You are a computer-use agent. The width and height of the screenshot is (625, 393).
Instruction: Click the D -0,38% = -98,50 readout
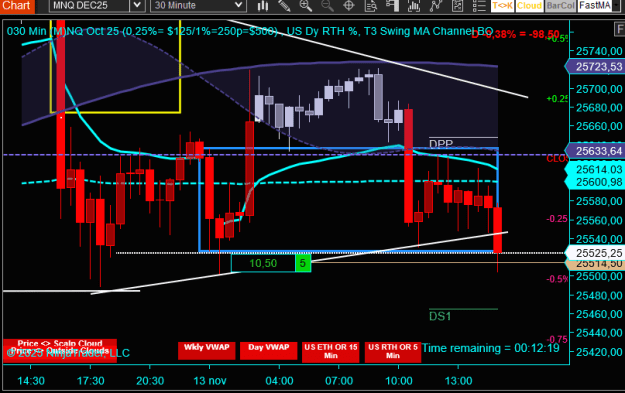point(515,34)
